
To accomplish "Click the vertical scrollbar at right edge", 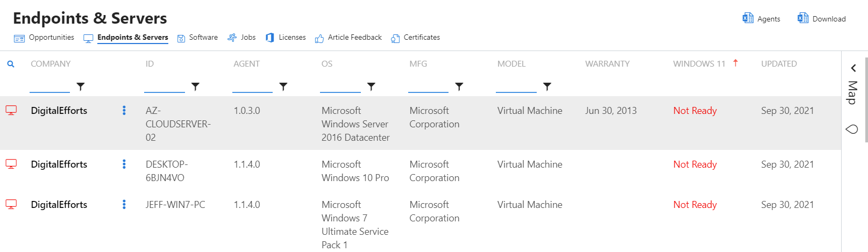I will (866, 99).
